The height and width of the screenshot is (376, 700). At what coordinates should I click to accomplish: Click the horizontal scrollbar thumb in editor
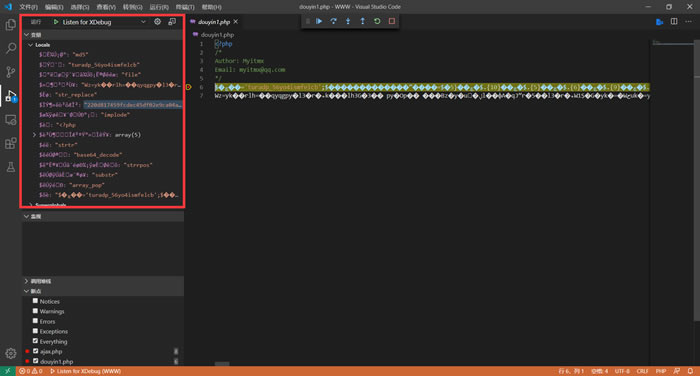222,363
